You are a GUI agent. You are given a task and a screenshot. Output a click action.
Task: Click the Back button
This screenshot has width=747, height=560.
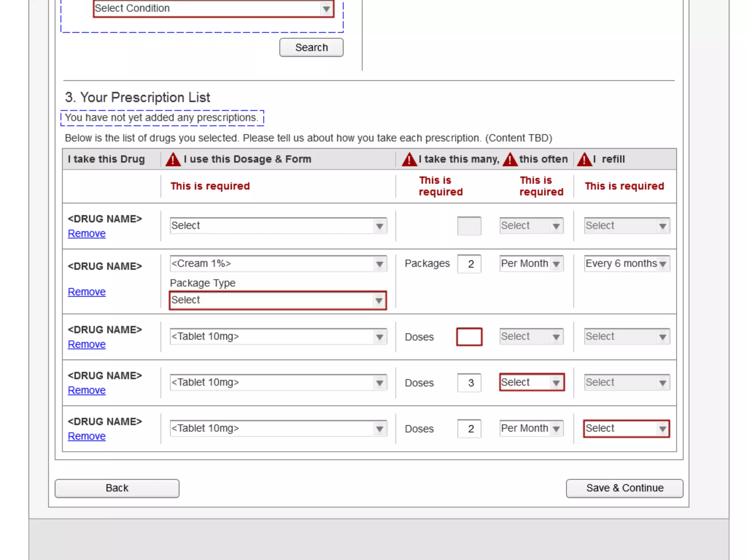pos(117,488)
